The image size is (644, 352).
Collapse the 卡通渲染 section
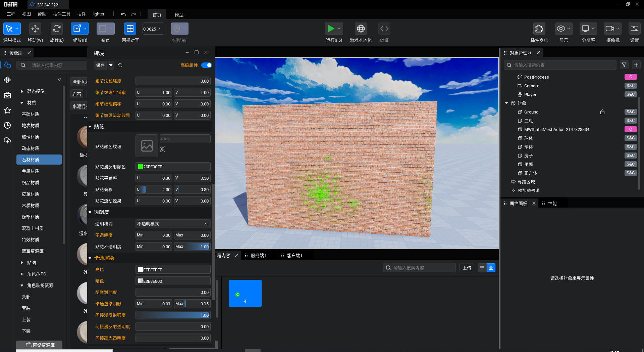(x=90, y=258)
